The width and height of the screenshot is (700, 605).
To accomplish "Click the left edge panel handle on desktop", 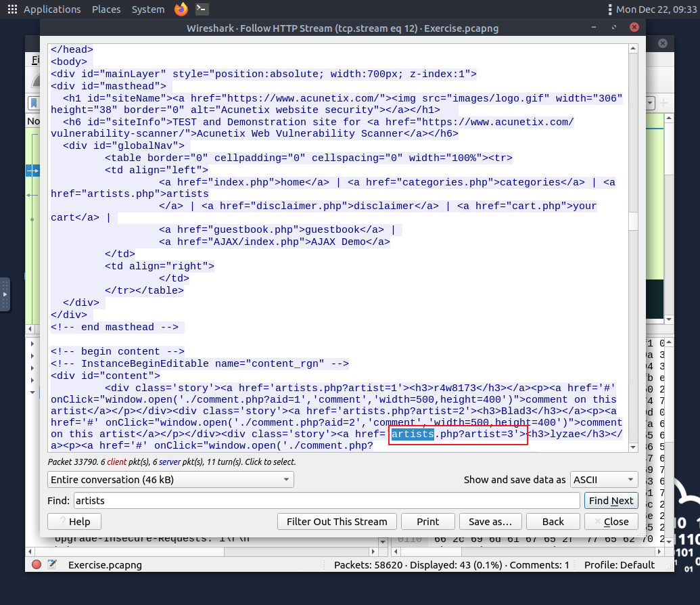I will coord(5,294).
